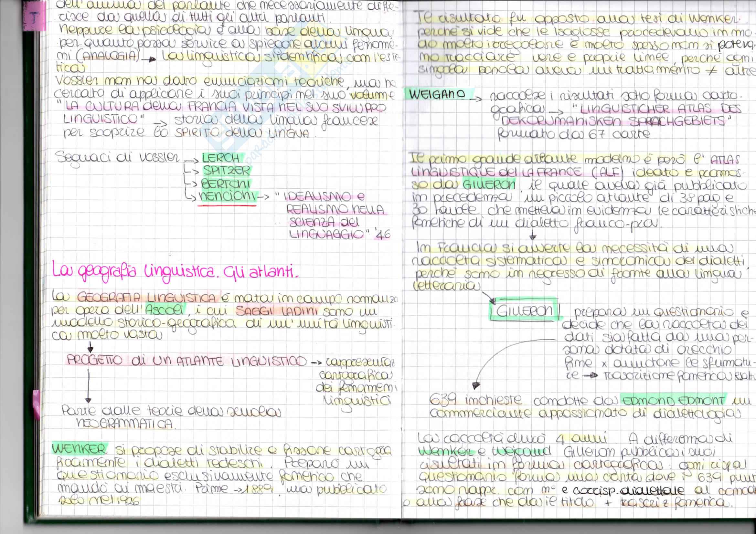
Task: Click the orange-highlighted words 'SAGGI LADINI'
Action: coord(277,310)
